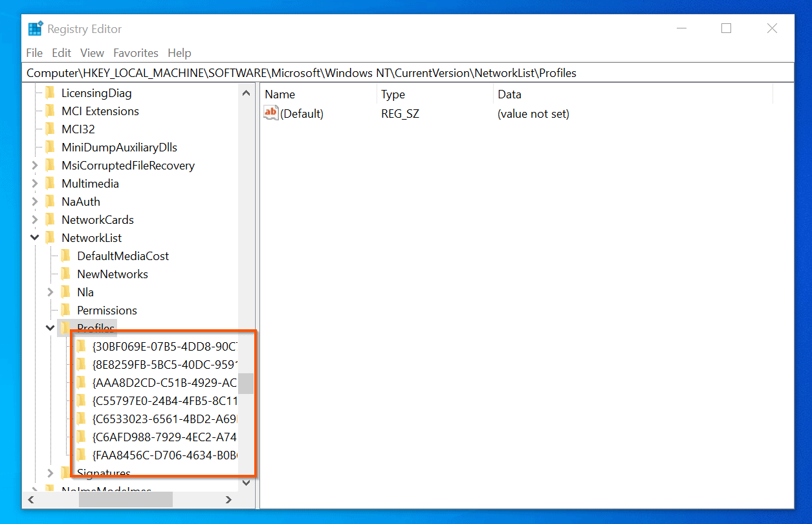The width and height of the screenshot is (812, 524).
Task: Click the Permissions folder icon
Action: pos(67,310)
